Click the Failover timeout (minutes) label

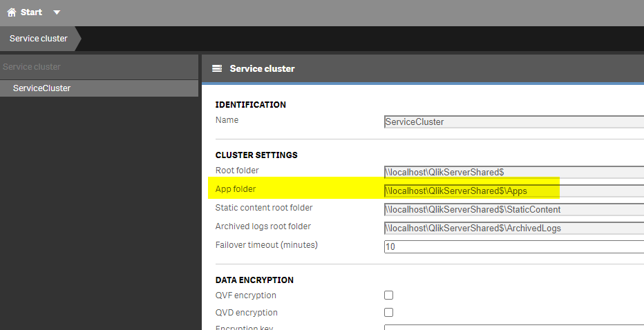click(266, 245)
